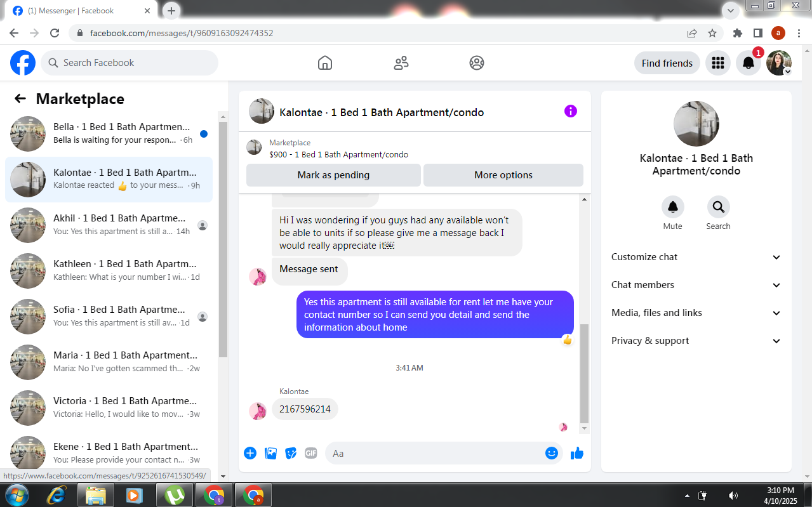Expand Media, files and links section
The height and width of the screenshot is (507, 812).
coord(696,313)
